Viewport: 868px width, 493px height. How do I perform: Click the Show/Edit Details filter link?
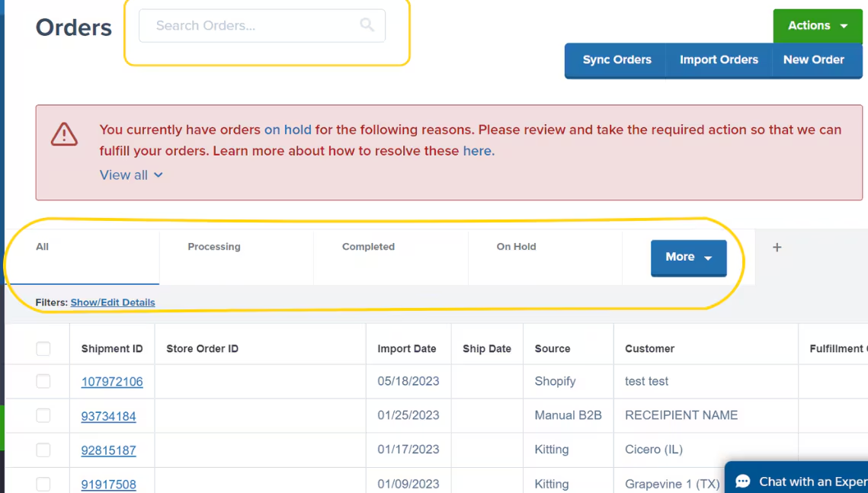tap(113, 302)
